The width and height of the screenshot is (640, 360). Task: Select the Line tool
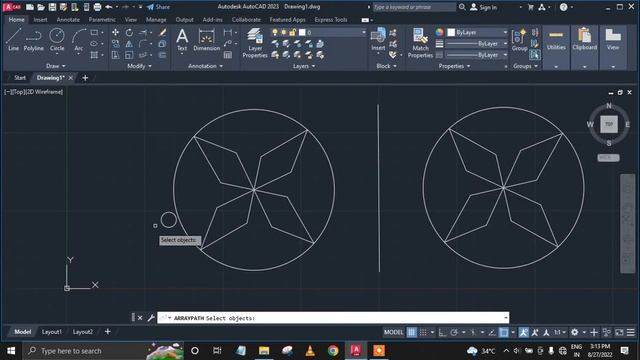click(x=13, y=40)
